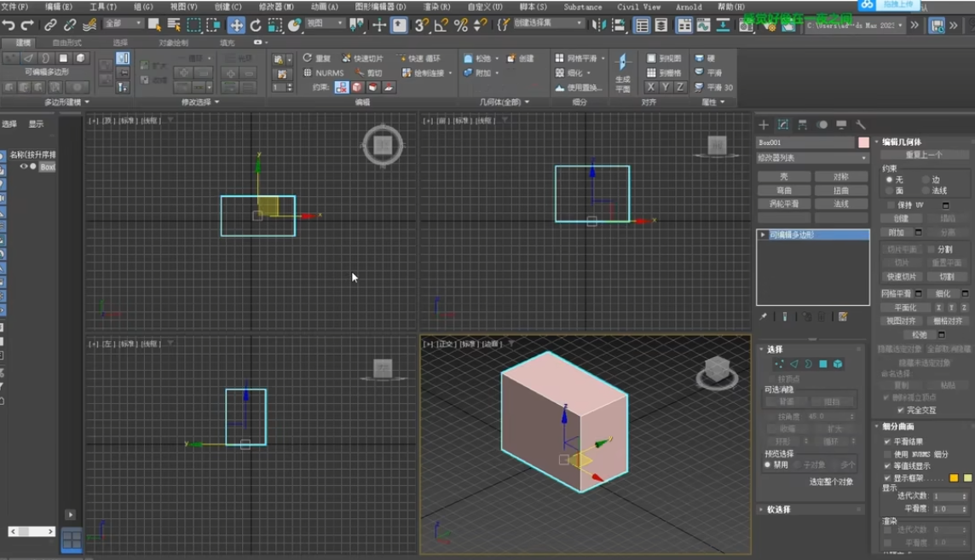The height and width of the screenshot is (560, 975).
Task: Toggle the 完全交互 checkbox
Action: (x=900, y=410)
